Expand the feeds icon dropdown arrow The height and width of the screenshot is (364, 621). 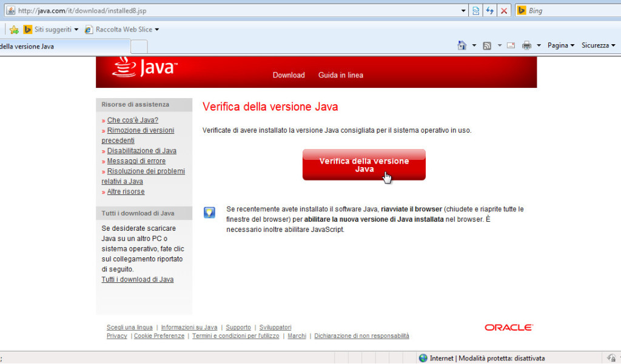(x=500, y=45)
